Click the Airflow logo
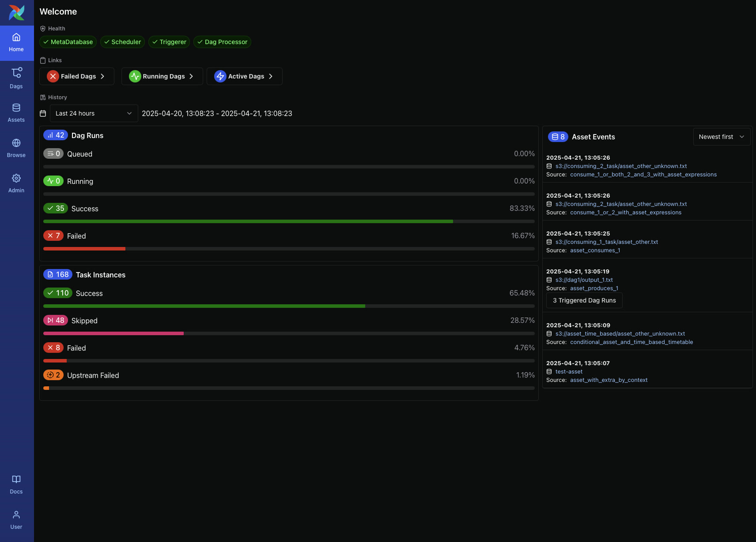Screen dimensions: 756x542 coord(16,13)
